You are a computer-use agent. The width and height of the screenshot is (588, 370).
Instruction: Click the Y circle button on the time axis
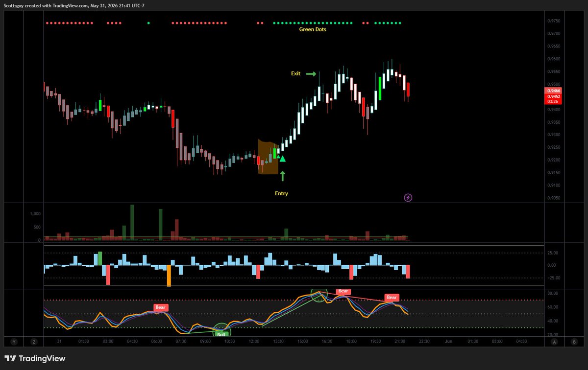[14, 342]
